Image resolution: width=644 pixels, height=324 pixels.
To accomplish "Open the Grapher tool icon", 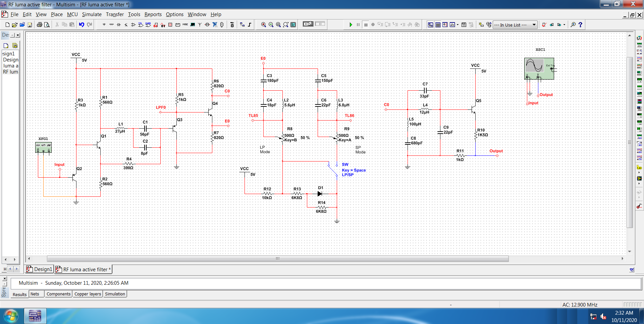I will [452, 25].
